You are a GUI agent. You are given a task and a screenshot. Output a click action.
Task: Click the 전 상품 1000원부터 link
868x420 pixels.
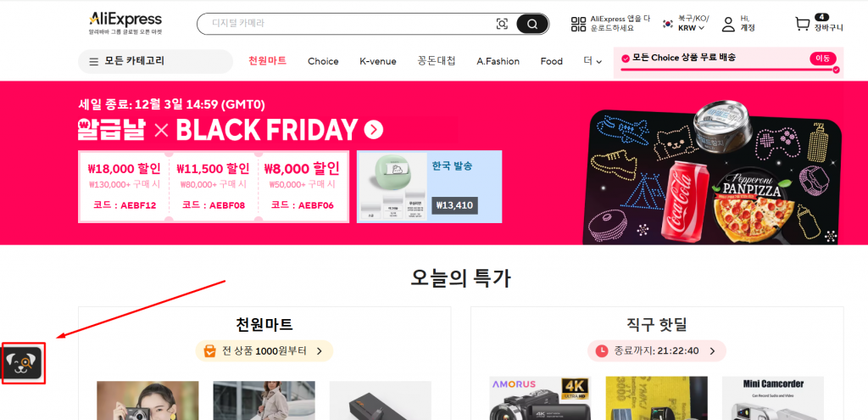tap(264, 350)
